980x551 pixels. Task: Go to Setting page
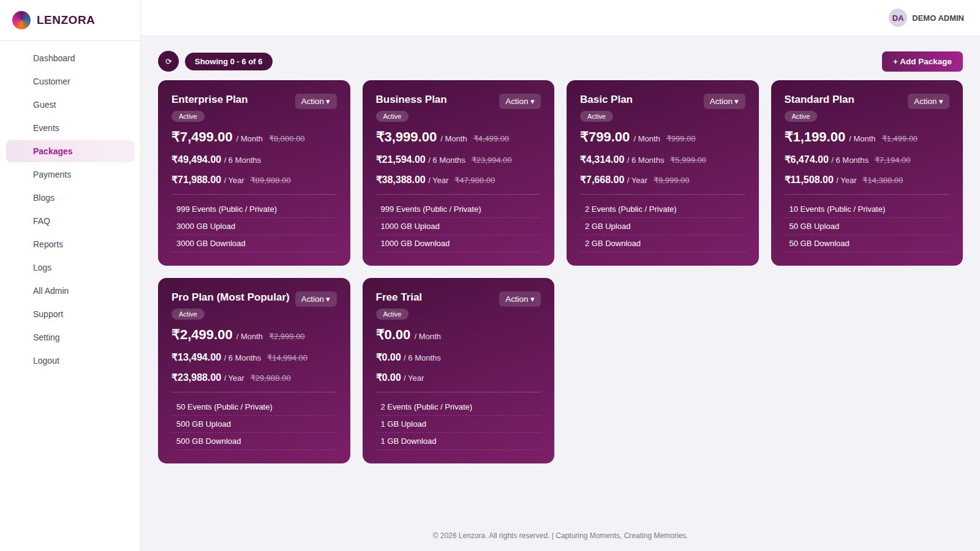click(70, 337)
